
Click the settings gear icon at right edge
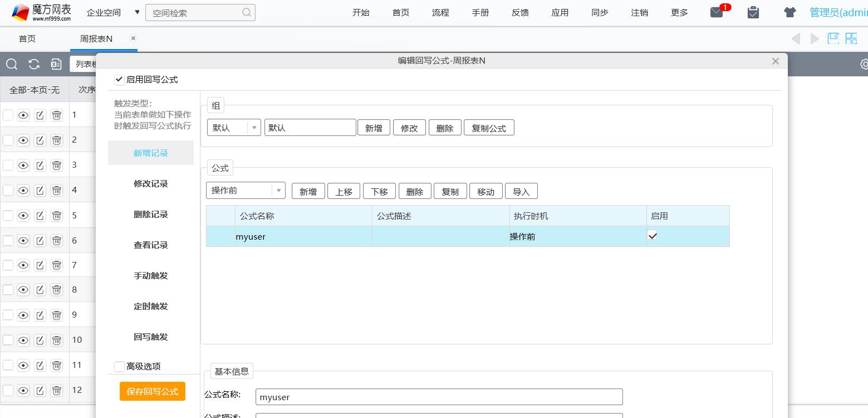tap(864, 64)
